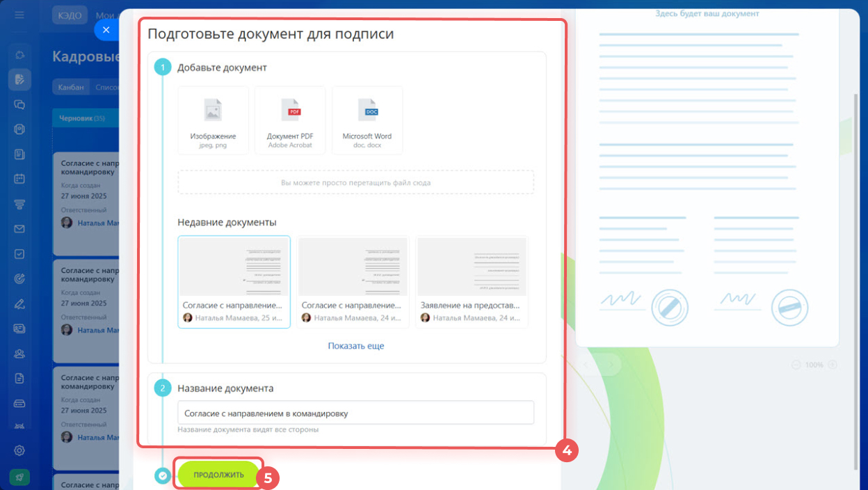This screenshot has width=868, height=490.
Task: Click the green rocket button
Action: point(19,477)
